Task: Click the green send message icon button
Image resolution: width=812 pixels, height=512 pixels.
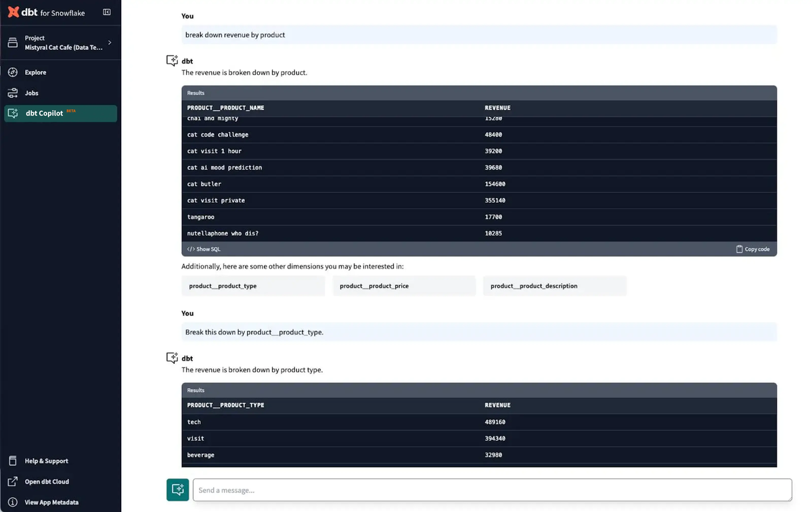Action: [178, 490]
